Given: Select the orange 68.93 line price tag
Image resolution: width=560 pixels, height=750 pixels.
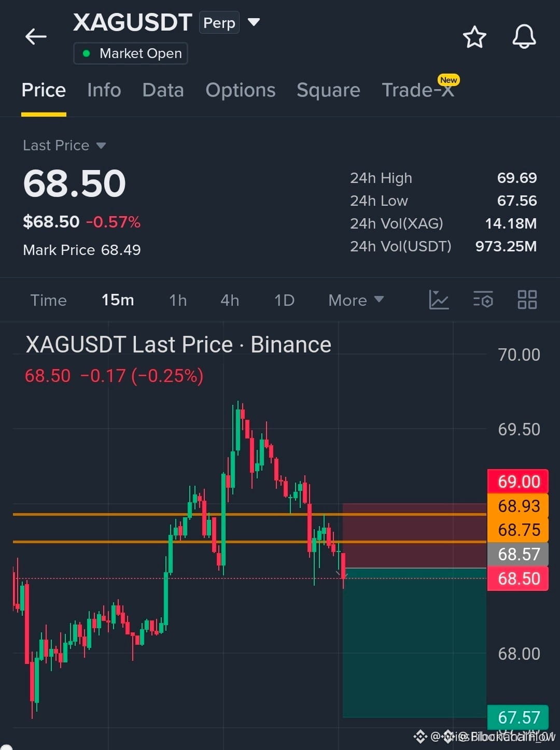Looking at the screenshot, I should (518, 506).
